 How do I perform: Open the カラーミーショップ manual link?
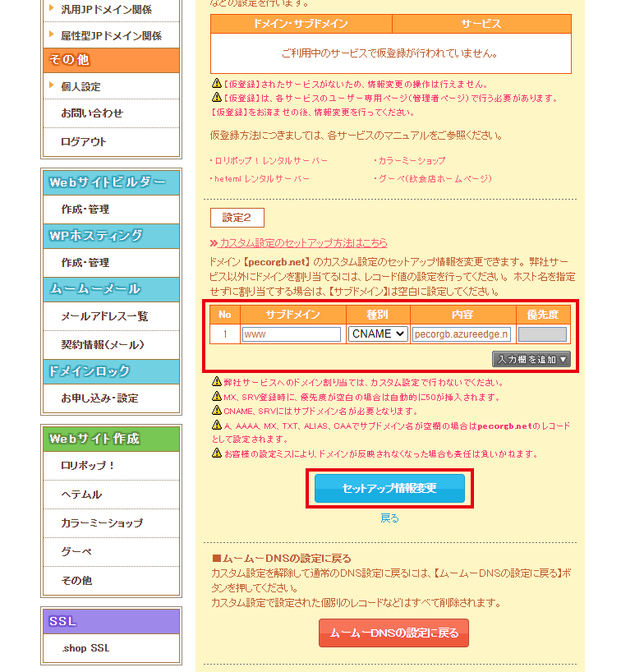click(411, 161)
